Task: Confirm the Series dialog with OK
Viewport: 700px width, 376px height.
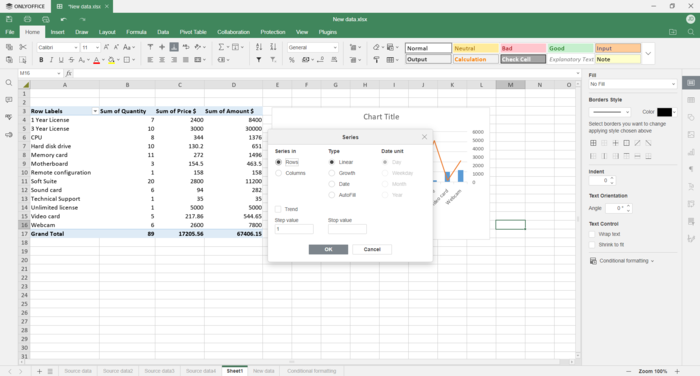Action: tap(328, 249)
